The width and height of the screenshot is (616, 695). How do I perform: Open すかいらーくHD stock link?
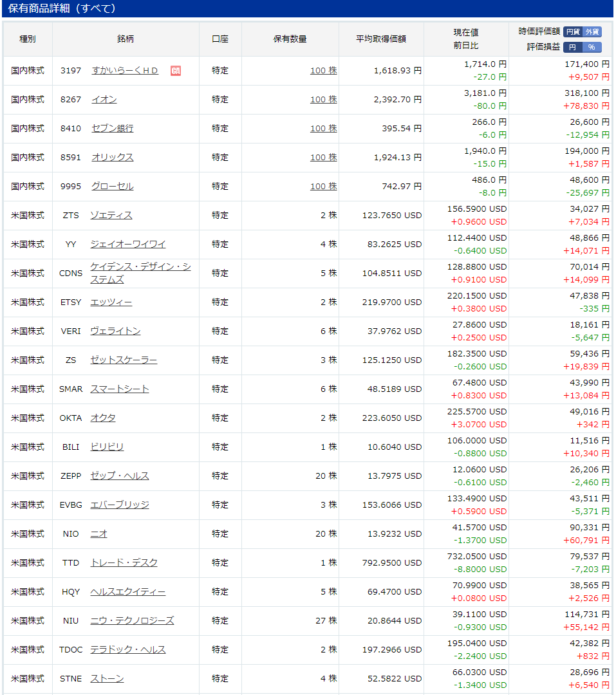125,71
